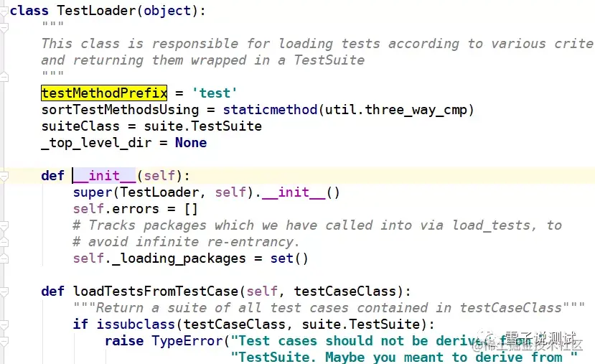Image resolution: width=595 pixels, height=364 pixels.
Task: Click fold marker beside 'raise TypeError' line
Action: [x=4, y=342]
